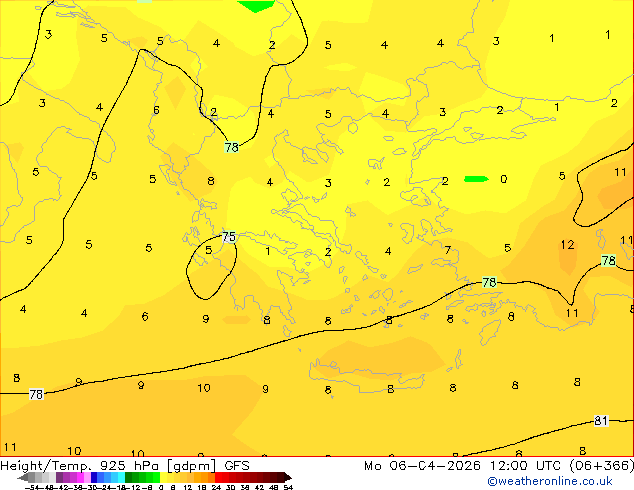Screen dimensions: 634x490
Task: Click the '75' contour height label
Action: point(229,237)
